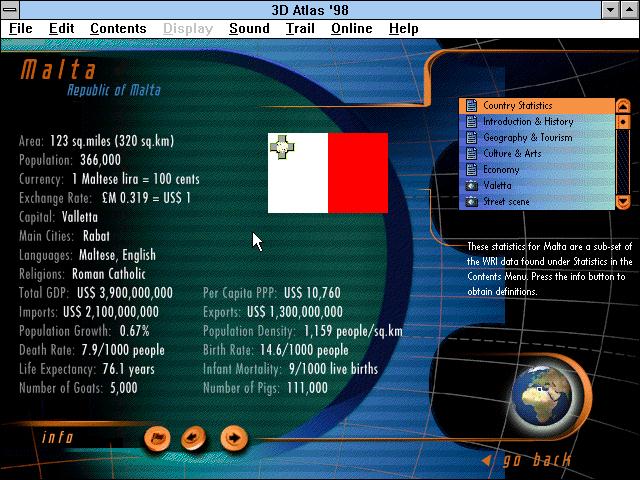Open the Trail menu

pos(300,29)
